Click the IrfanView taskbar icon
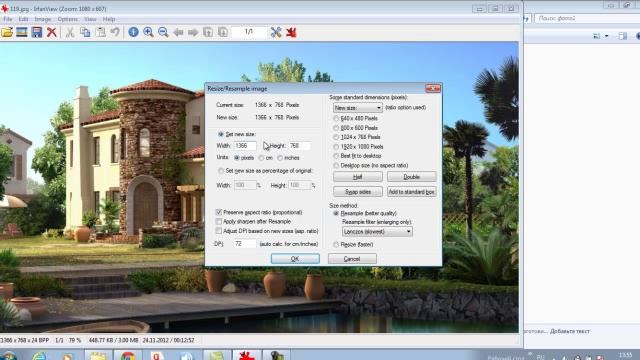Image resolution: width=640 pixels, height=360 pixels. [247, 356]
